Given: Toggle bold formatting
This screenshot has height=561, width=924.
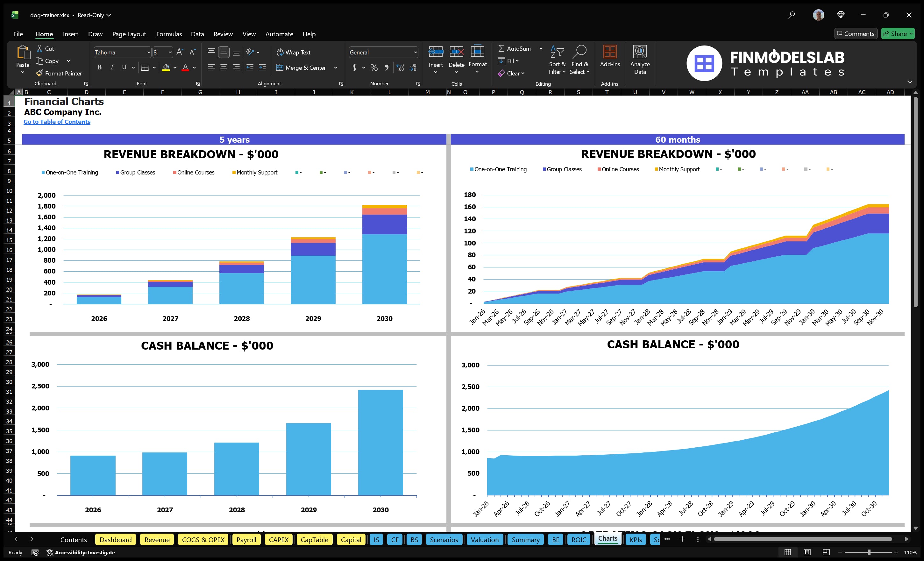Looking at the screenshot, I should (99, 67).
